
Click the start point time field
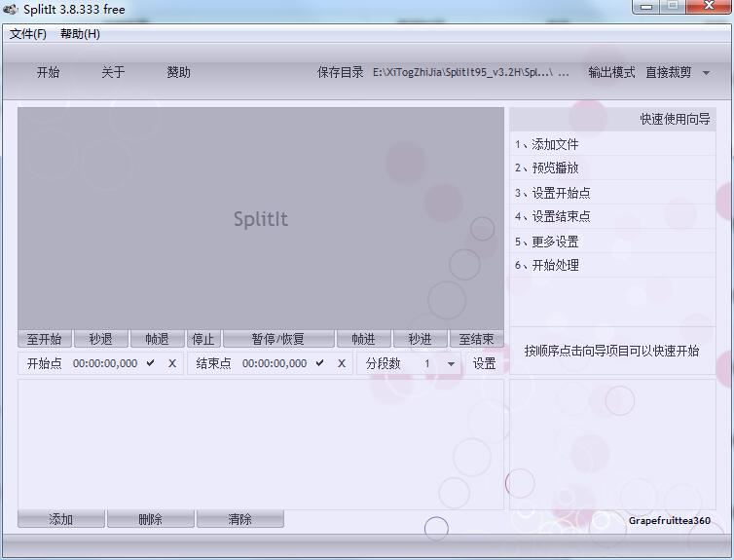click(x=105, y=363)
